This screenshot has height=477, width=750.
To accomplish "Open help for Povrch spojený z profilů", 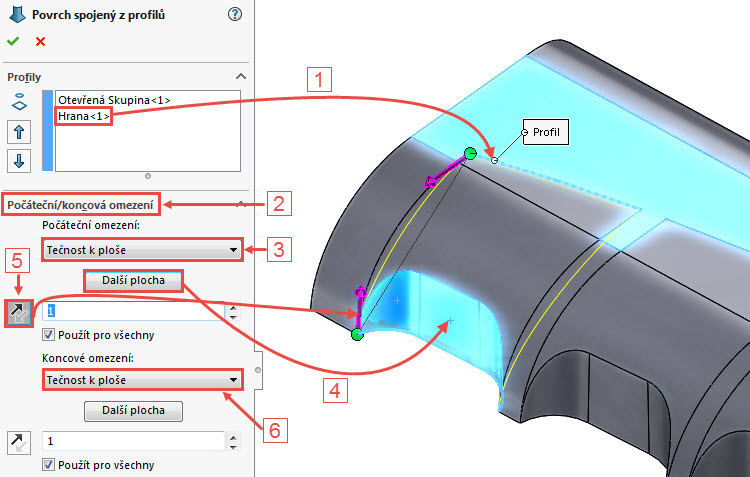I will tap(235, 14).
